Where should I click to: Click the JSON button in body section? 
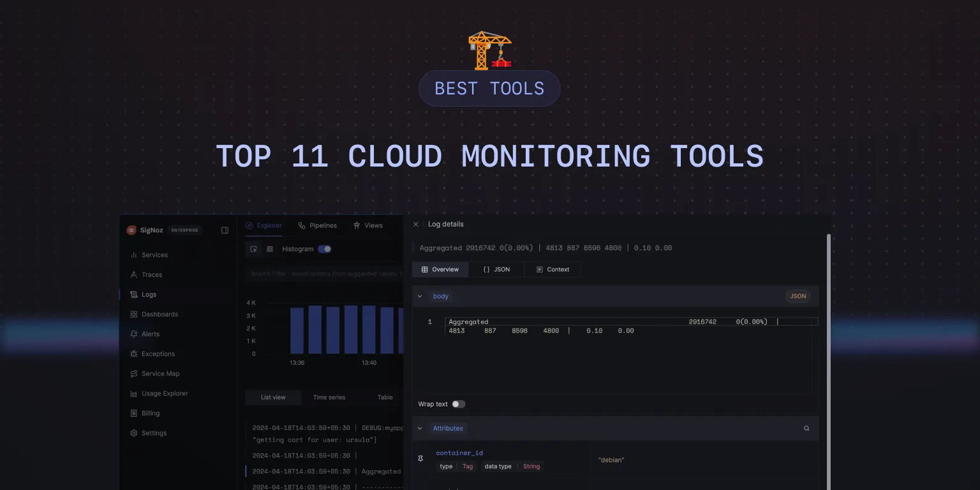[x=798, y=297]
